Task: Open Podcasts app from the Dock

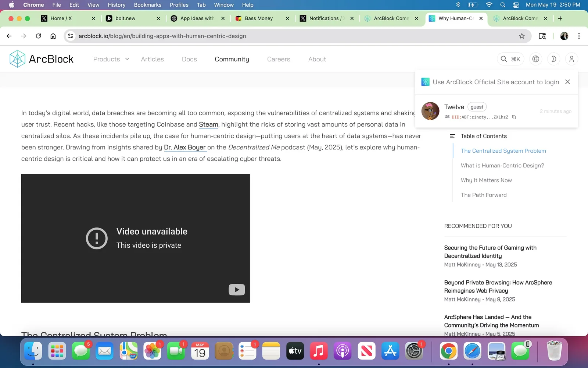Action: [343, 351]
